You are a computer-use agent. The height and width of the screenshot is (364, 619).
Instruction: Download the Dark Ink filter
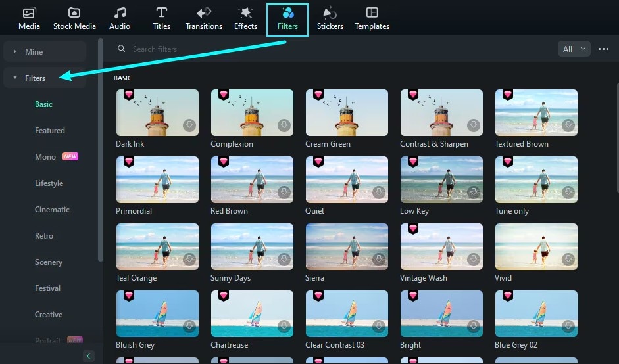[189, 125]
